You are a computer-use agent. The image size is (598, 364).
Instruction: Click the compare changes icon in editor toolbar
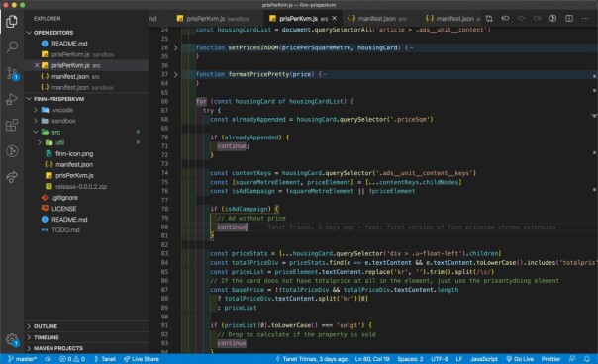pos(489,18)
